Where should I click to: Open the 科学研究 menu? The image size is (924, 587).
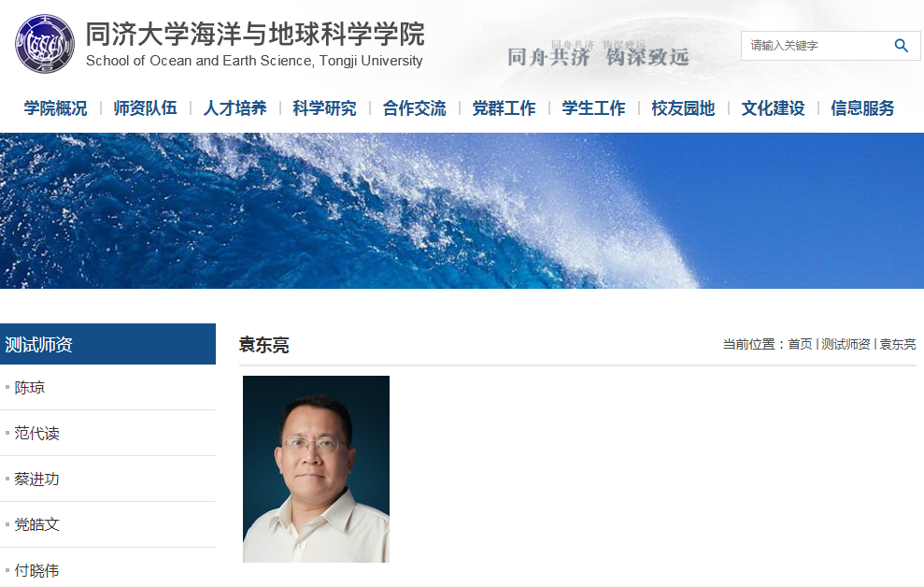click(x=324, y=107)
